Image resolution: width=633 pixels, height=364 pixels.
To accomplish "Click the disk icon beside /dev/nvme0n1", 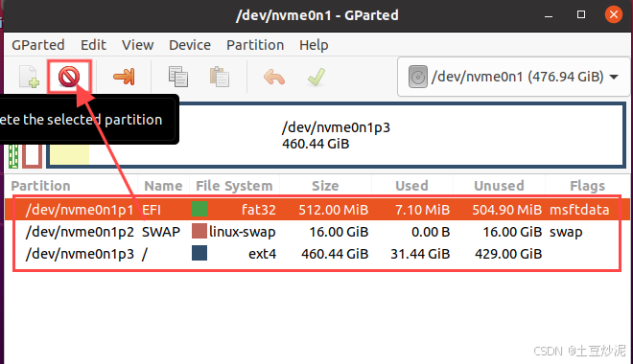I will pos(418,77).
